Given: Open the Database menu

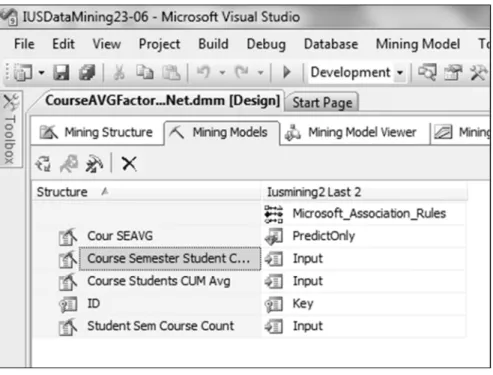Looking at the screenshot, I should pos(331,44).
